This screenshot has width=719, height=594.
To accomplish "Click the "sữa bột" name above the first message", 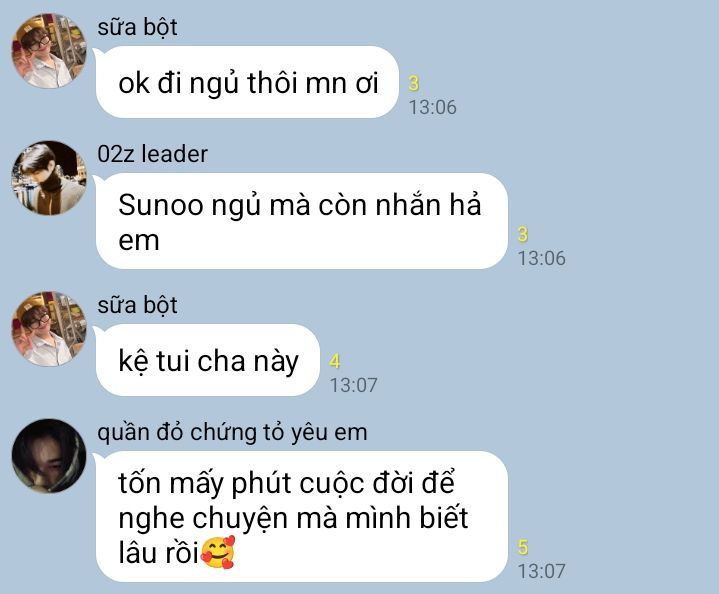I will (137, 27).
